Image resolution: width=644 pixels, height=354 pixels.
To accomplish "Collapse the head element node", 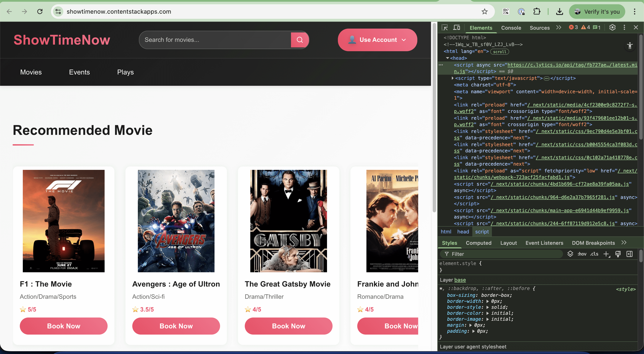I will (448, 58).
